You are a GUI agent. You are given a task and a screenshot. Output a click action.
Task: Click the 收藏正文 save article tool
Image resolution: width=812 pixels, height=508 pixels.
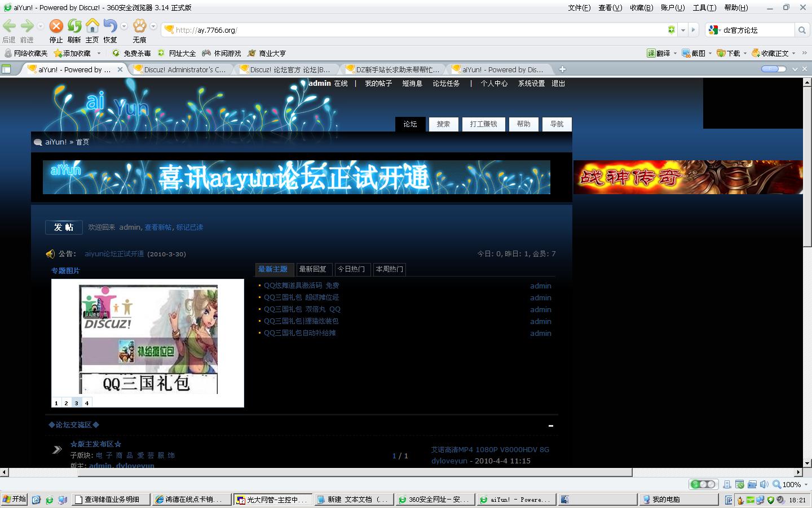[770, 53]
